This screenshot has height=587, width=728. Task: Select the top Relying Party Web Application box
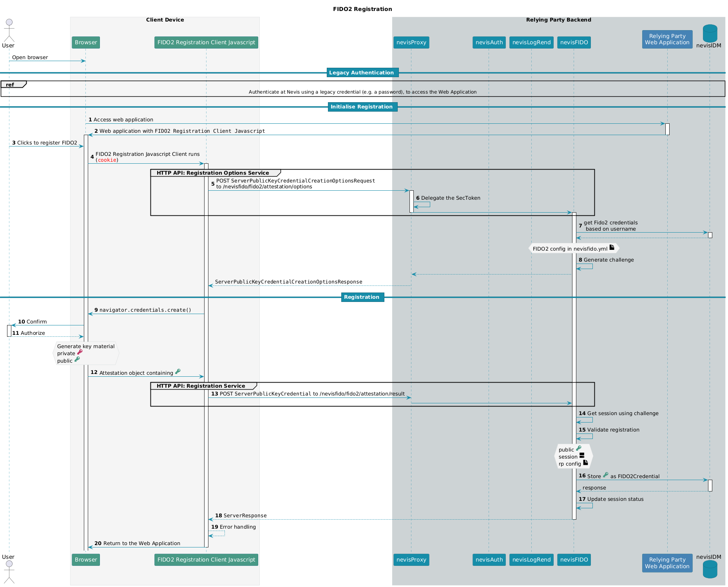[667, 39]
